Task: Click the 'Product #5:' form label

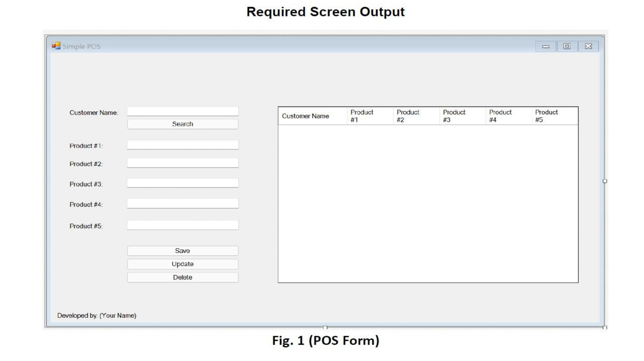Action: [x=86, y=226]
